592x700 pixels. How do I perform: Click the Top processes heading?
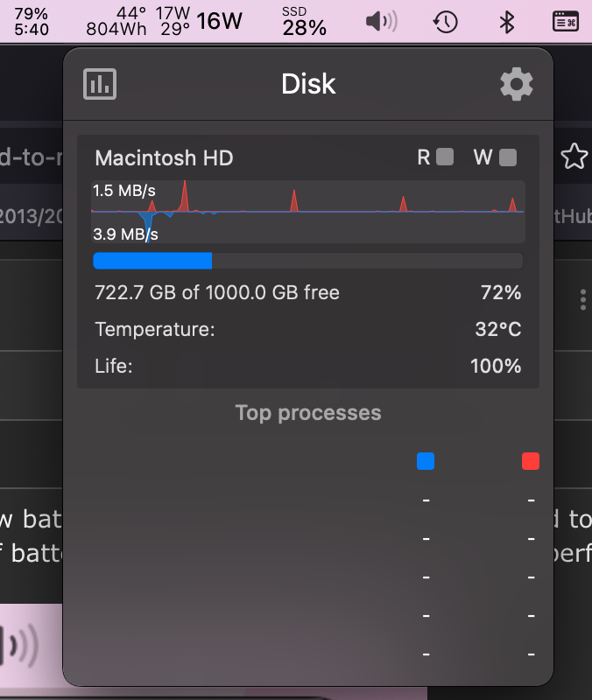point(308,413)
